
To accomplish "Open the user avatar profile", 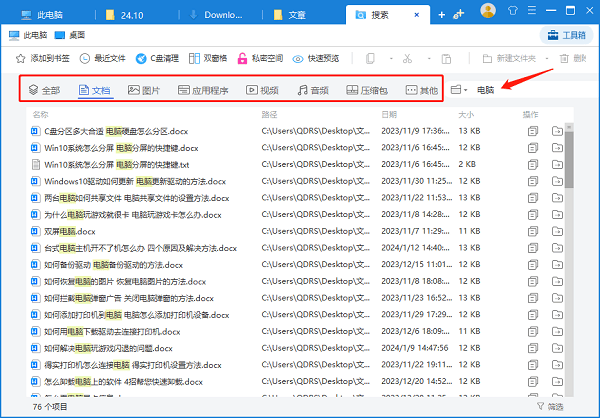I will pos(488,10).
